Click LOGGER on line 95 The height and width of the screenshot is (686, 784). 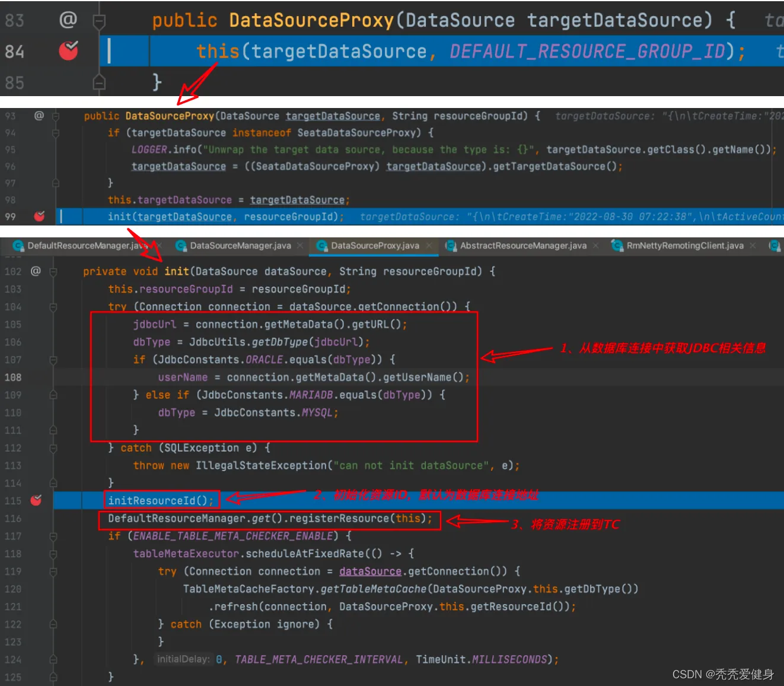149,150
